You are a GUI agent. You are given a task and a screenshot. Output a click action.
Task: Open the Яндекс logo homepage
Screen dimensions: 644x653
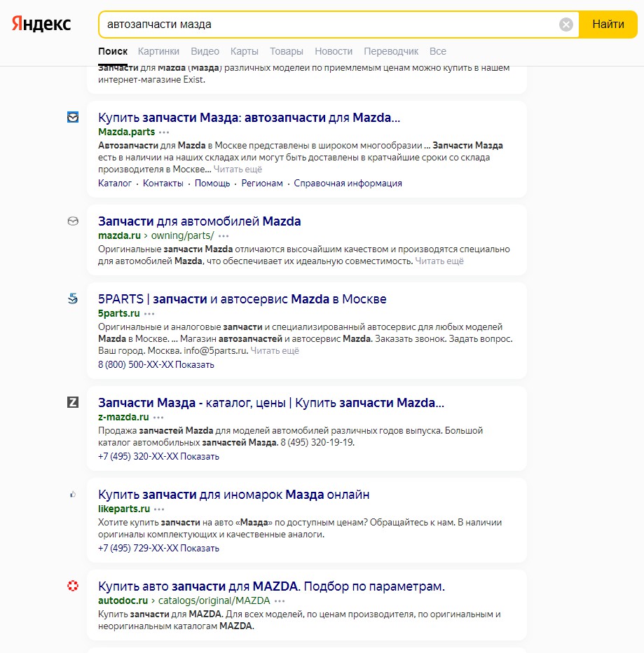41,24
